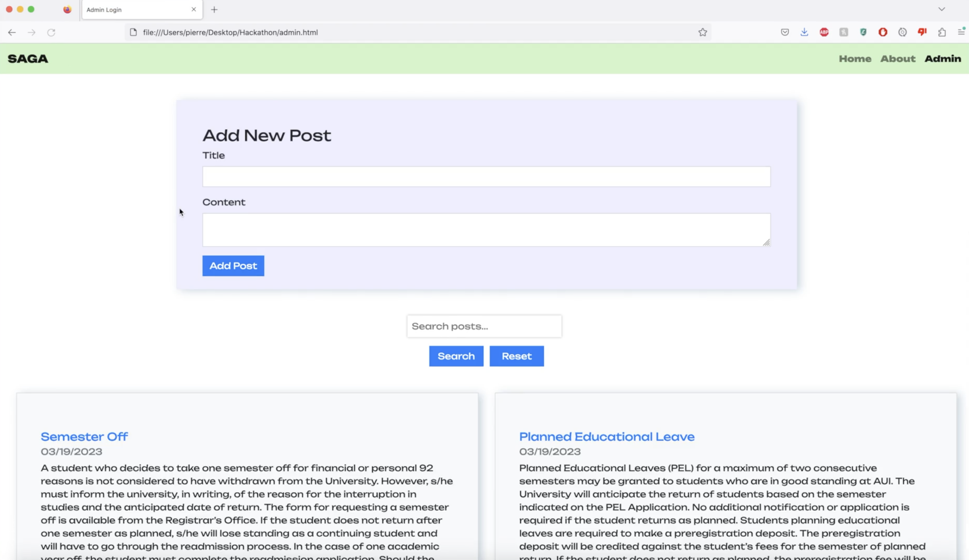Click the SAGA logo
Image resolution: width=969 pixels, height=560 pixels.
pyautogui.click(x=28, y=59)
